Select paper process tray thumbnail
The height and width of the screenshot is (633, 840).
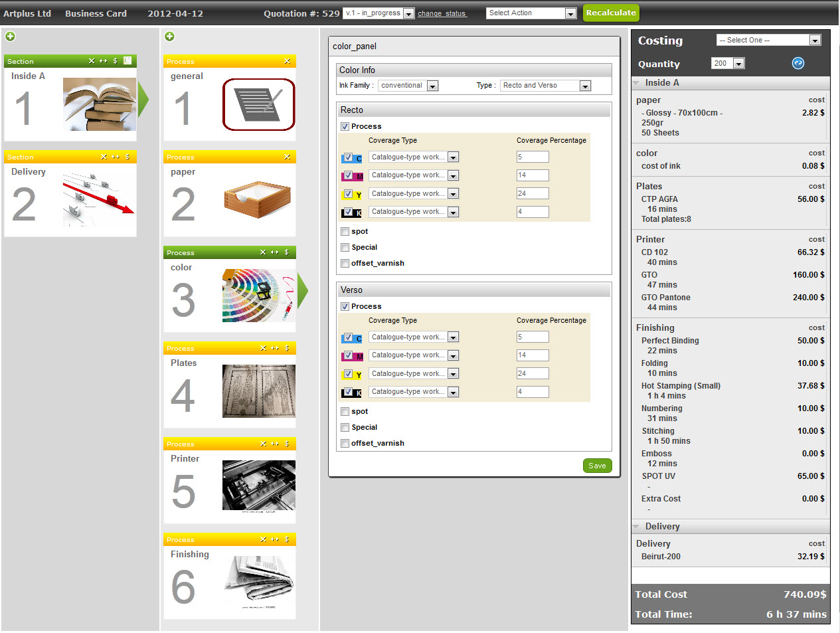point(258,200)
